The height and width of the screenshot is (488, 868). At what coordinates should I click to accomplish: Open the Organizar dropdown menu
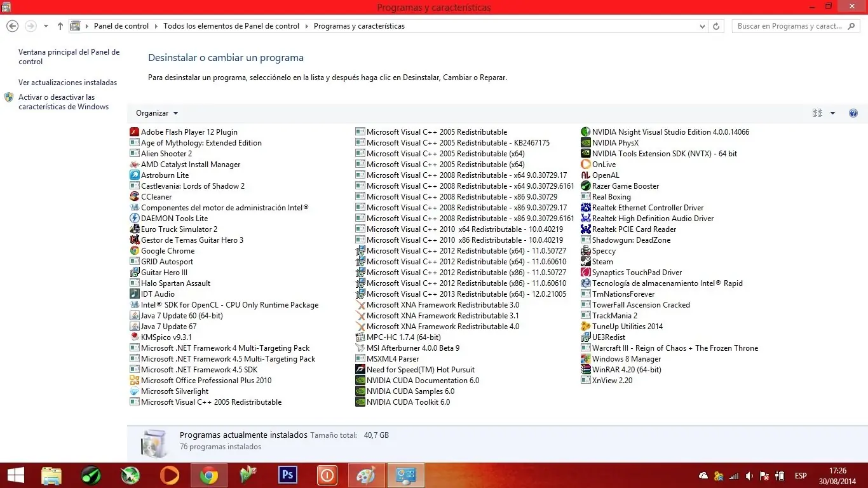(x=157, y=113)
